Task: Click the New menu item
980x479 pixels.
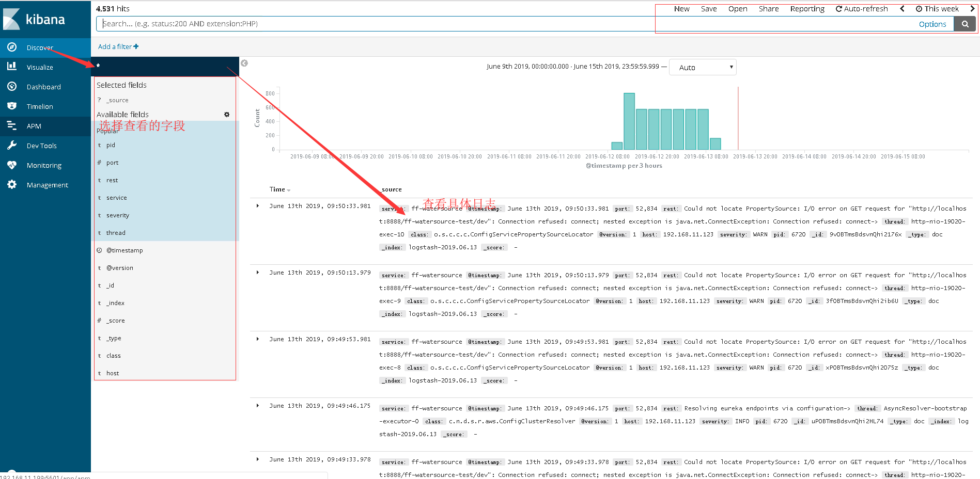Action: tap(681, 9)
